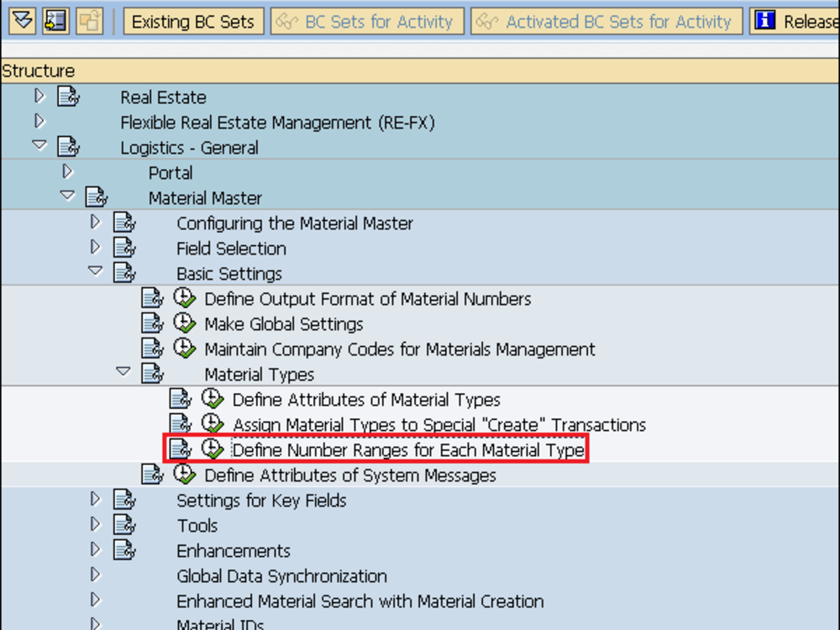Click the documentation icon next to "Material Master"
Screen dimensions: 840x630
pyautogui.click(x=97, y=197)
